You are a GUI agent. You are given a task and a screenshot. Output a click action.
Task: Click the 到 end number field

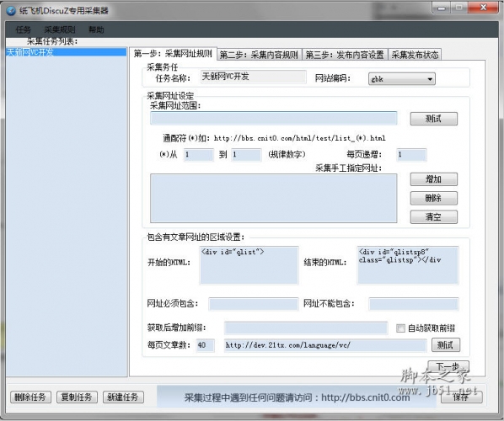point(246,155)
